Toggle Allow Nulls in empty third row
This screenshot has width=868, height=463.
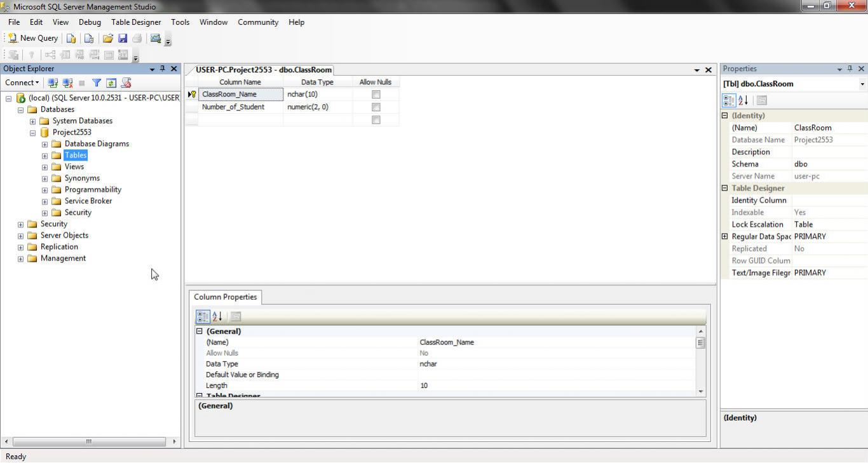coord(376,119)
